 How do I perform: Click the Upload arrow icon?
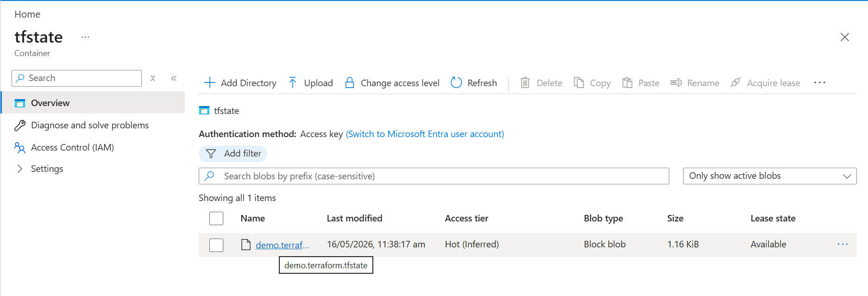293,83
